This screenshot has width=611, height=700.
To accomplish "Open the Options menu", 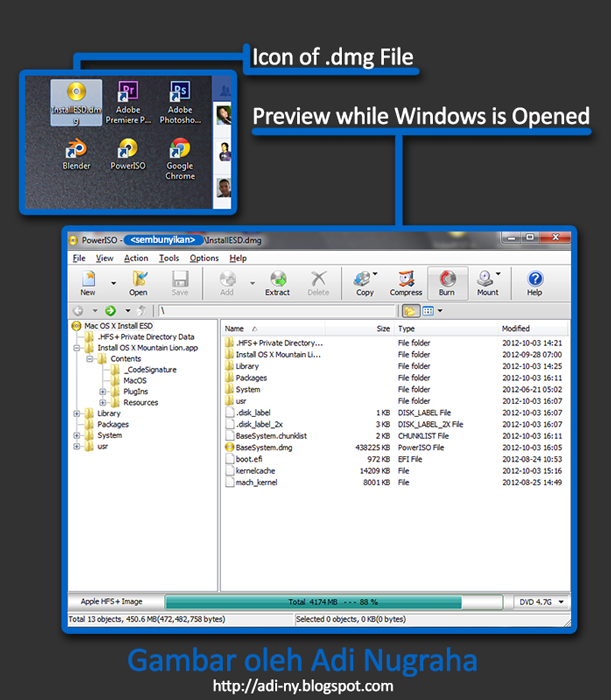I will [204, 258].
